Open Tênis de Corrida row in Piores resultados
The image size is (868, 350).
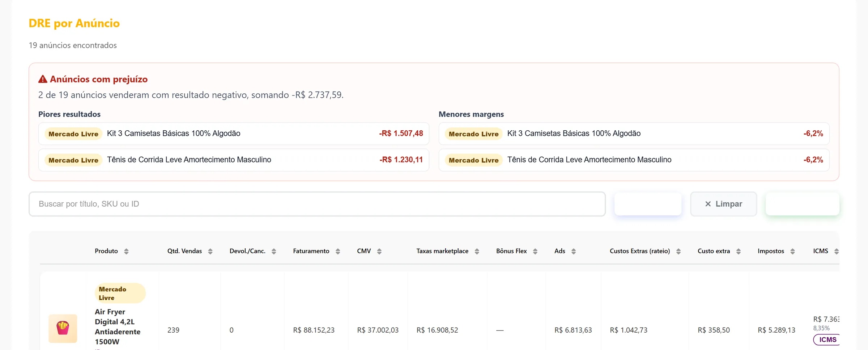234,160
